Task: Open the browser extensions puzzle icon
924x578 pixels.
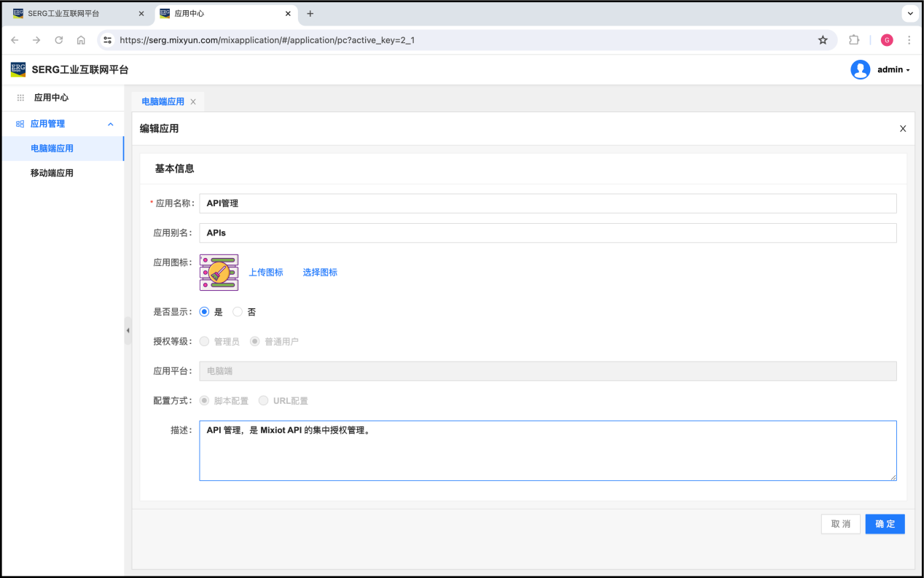Action: coord(854,40)
